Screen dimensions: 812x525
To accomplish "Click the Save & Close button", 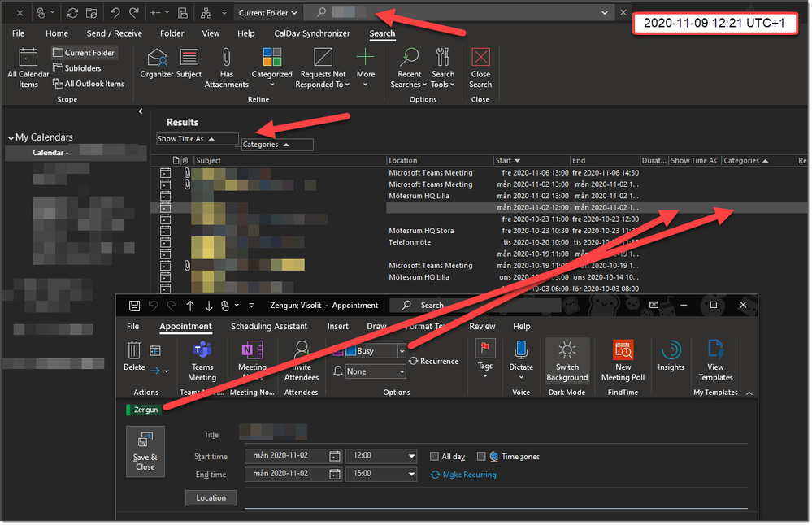I will click(145, 452).
